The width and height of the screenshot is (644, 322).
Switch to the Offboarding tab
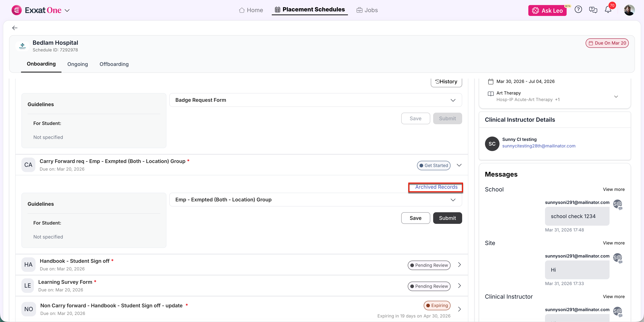(x=114, y=64)
